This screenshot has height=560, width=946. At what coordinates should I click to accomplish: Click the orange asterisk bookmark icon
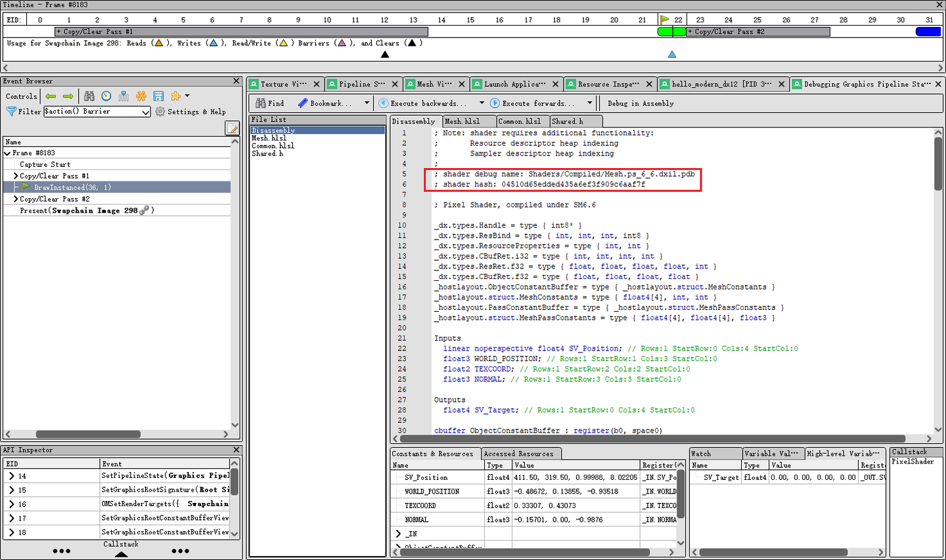tap(141, 97)
